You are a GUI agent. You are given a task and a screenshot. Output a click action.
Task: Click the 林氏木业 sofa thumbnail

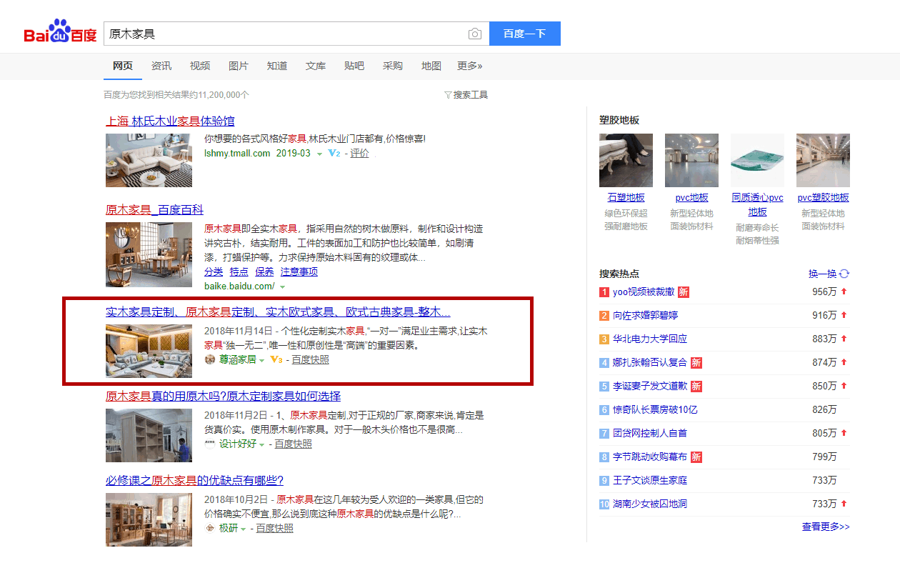pos(149,160)
